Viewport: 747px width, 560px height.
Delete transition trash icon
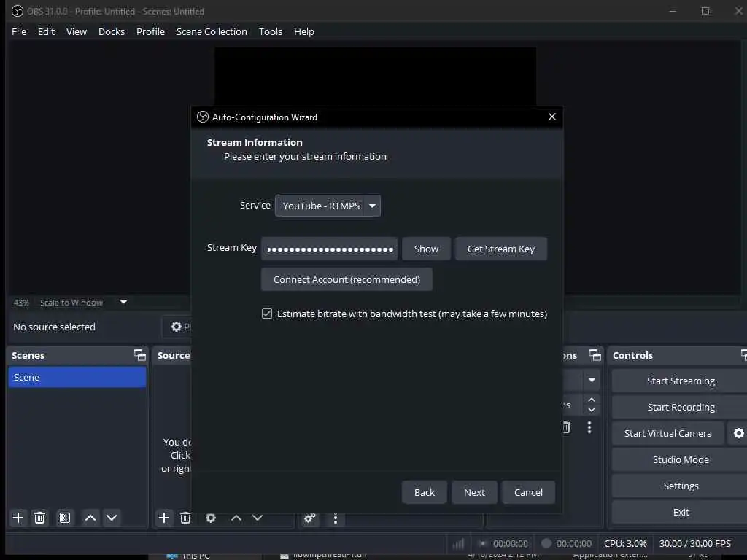566,427
